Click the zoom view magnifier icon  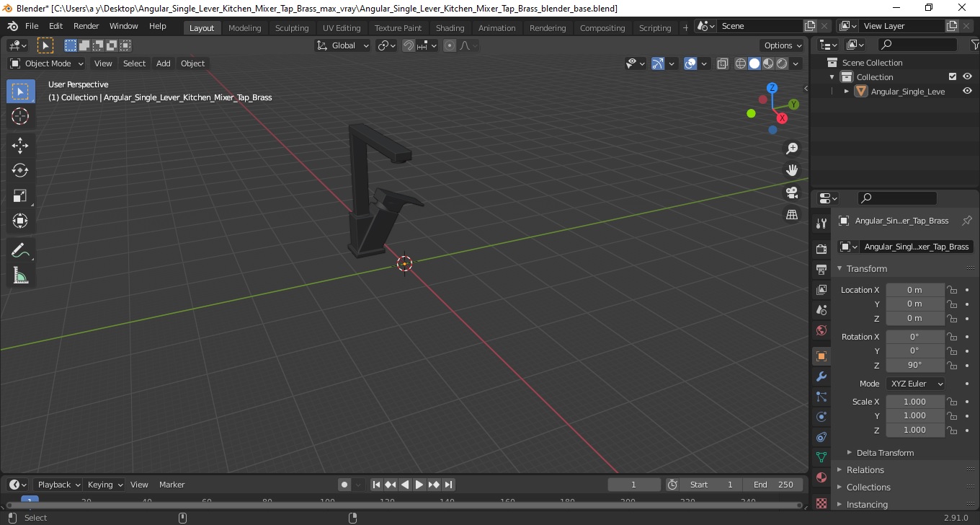(x=792, y=149)
